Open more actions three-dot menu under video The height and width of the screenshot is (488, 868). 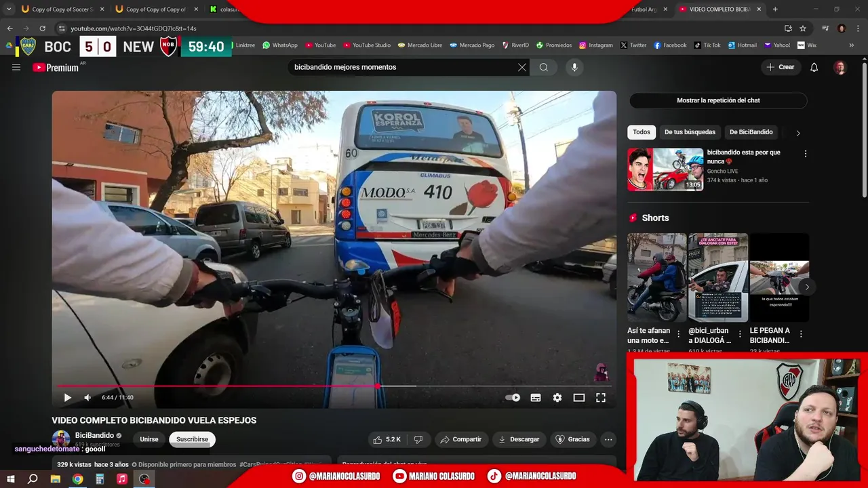pyautogui.click(x=608, y=439)
